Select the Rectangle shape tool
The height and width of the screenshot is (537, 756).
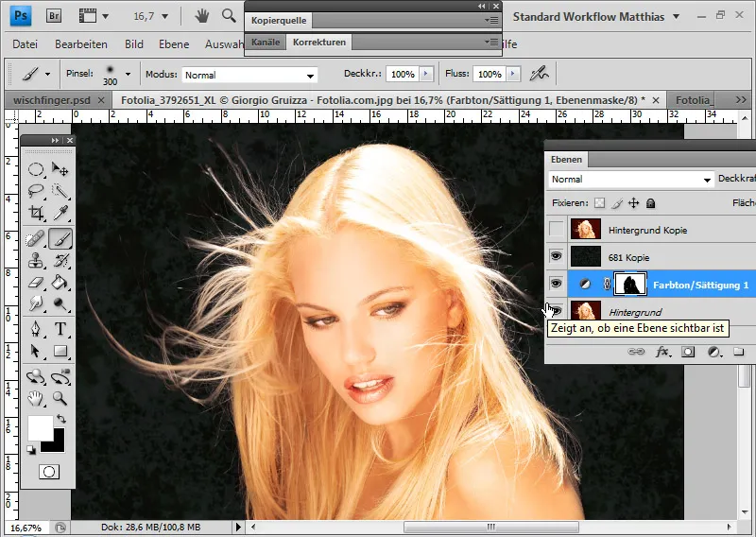[60, 351]
